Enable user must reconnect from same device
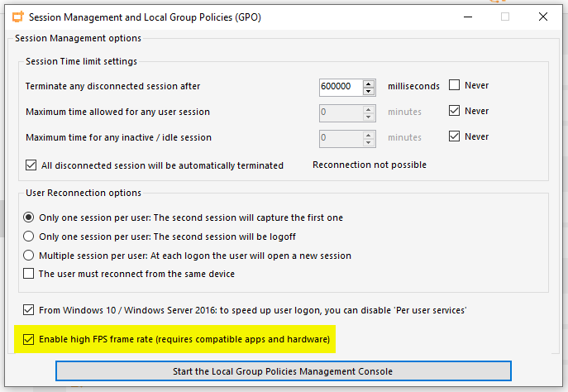The width and height of the screenshot is (568, 392). 30,274
